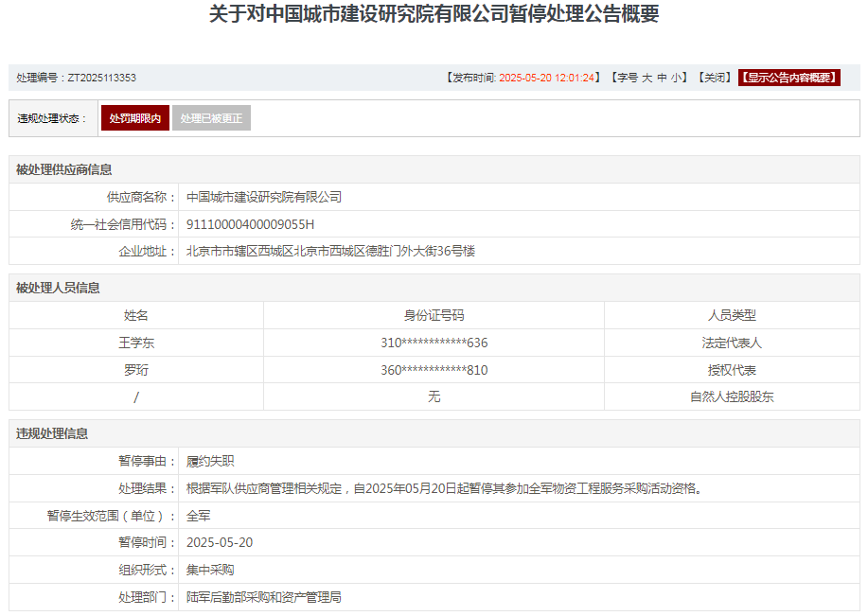This screenshot has height=616, width=868.
Task: Click the ID number 360************810
Action: coord(434,370)
